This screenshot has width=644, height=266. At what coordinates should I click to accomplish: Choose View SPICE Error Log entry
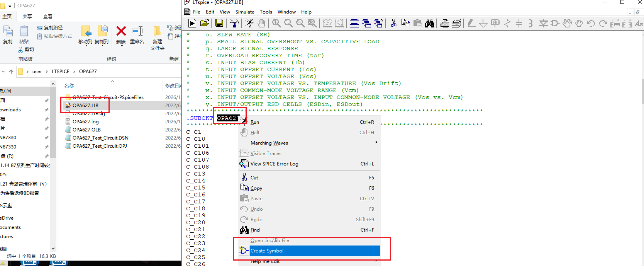309,164
